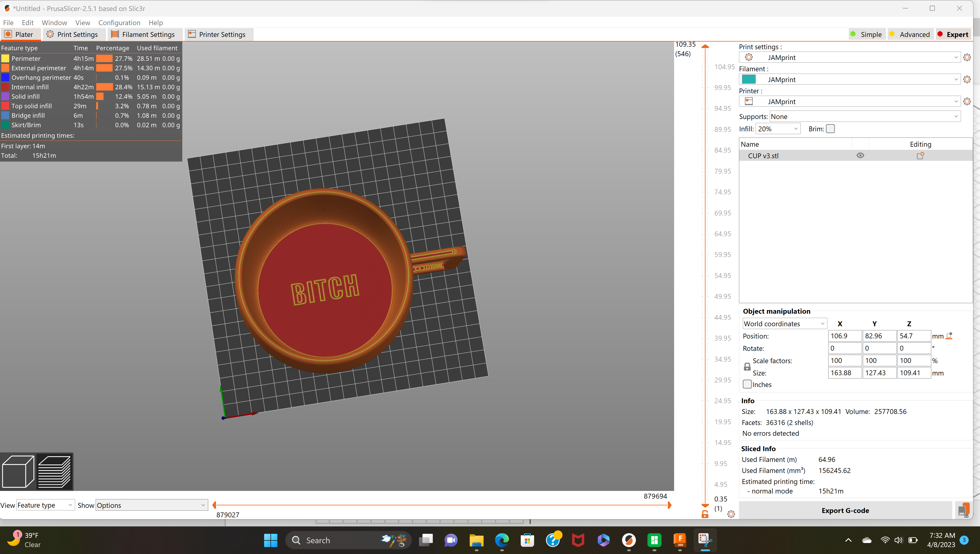The image size is (980, 554).
Task: Enable the Brim checkbox
Action: coord(831,129)
